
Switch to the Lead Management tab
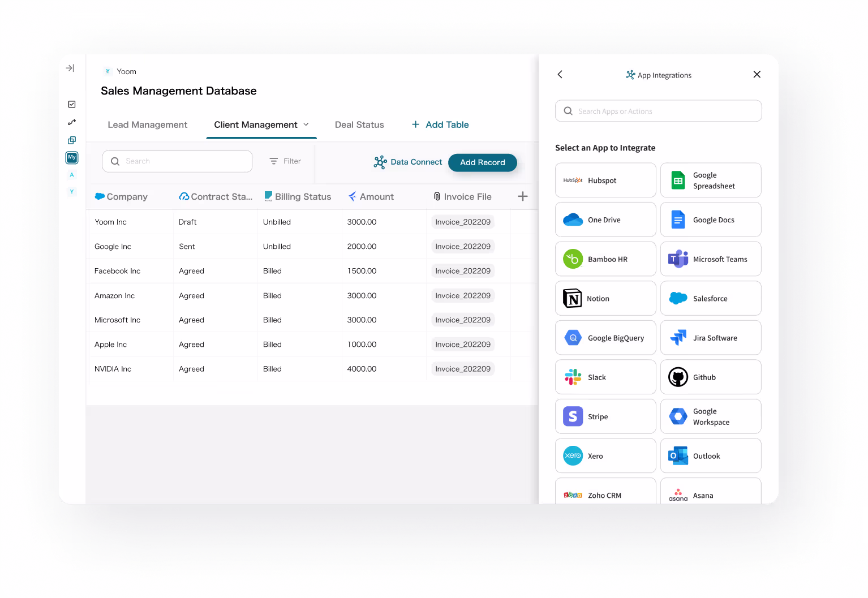point(148,124)
